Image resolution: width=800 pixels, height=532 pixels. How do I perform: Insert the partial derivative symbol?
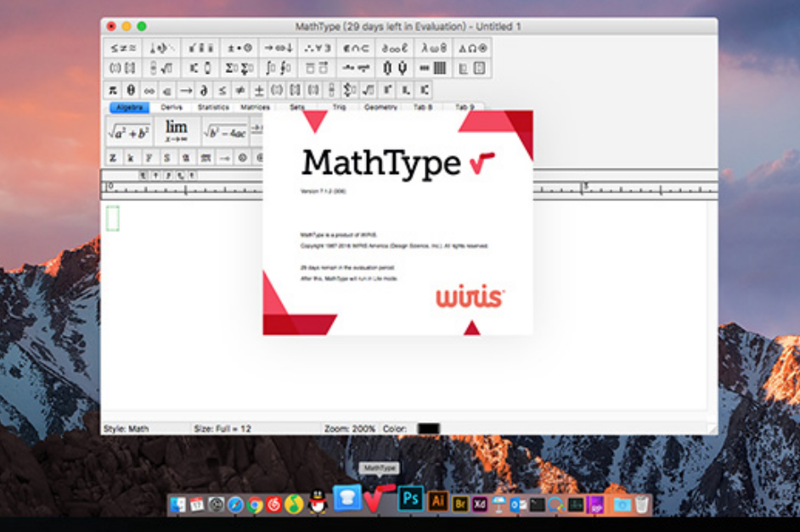tap(204, 90)
